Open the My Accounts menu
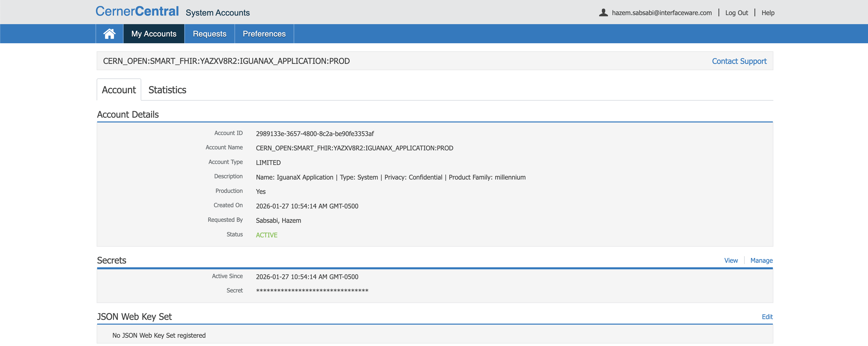 point(154,34)
